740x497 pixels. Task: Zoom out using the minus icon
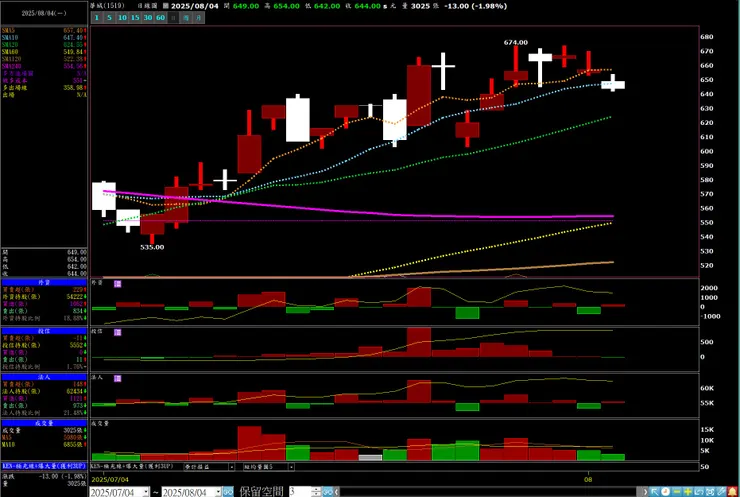coord(677,492)
